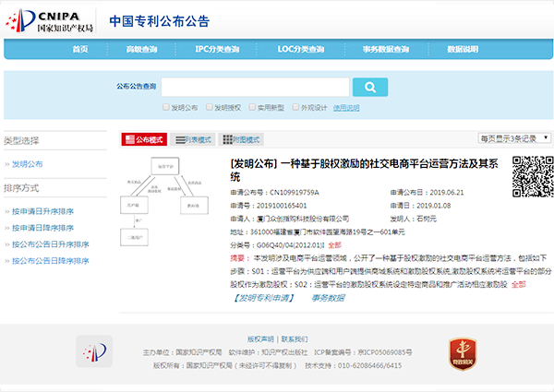This screenshot has width=554, height=392.
Task: Switch to 公布模式 view
Action: (x=143, y=139)
